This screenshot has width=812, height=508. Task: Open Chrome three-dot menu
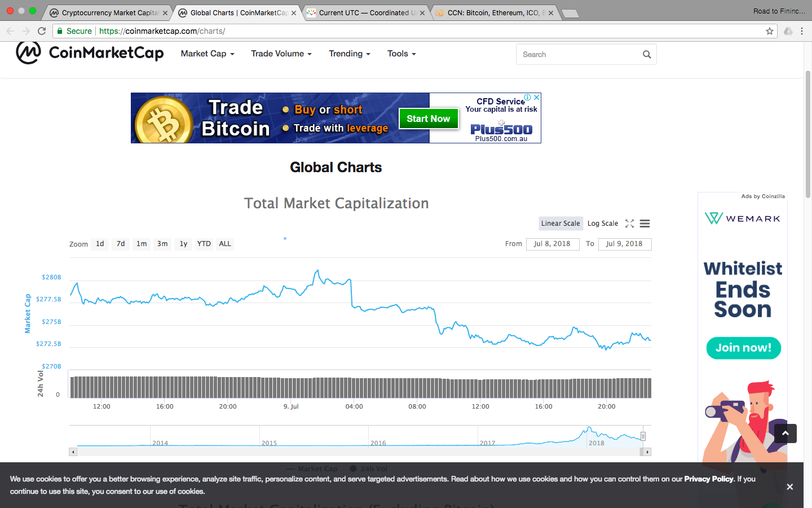[802, 31]
